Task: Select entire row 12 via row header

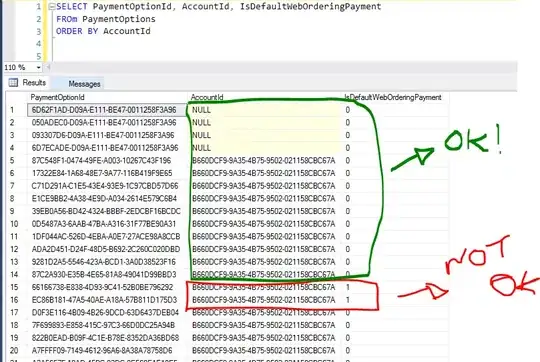Action: [x=16, y=249]
